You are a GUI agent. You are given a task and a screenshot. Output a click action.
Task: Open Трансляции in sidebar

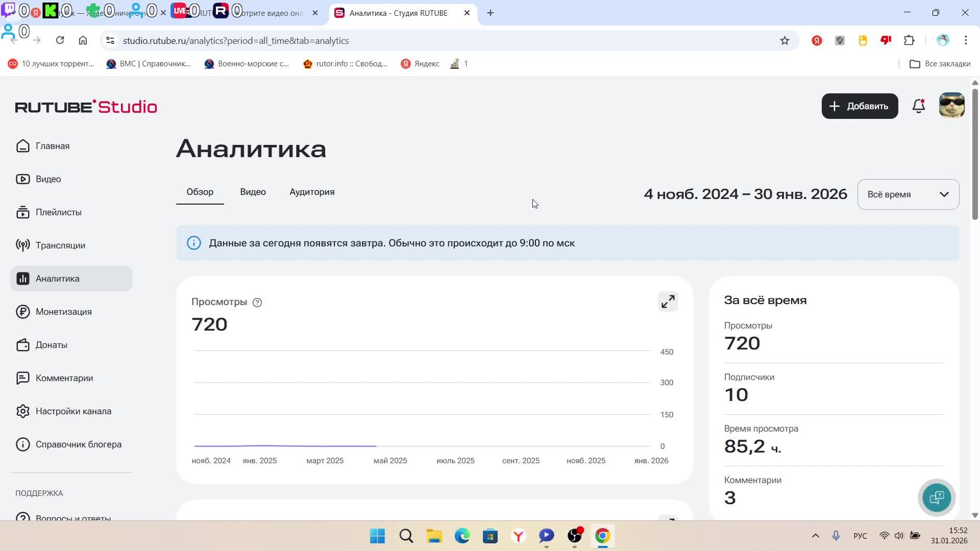pos(60,245)
